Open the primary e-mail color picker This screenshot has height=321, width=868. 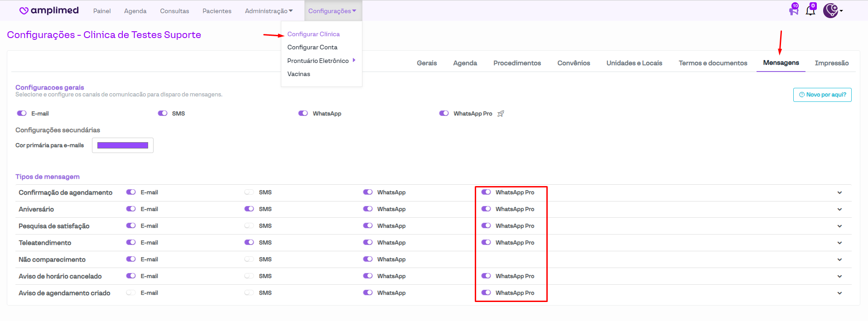[x=123, y=145]
